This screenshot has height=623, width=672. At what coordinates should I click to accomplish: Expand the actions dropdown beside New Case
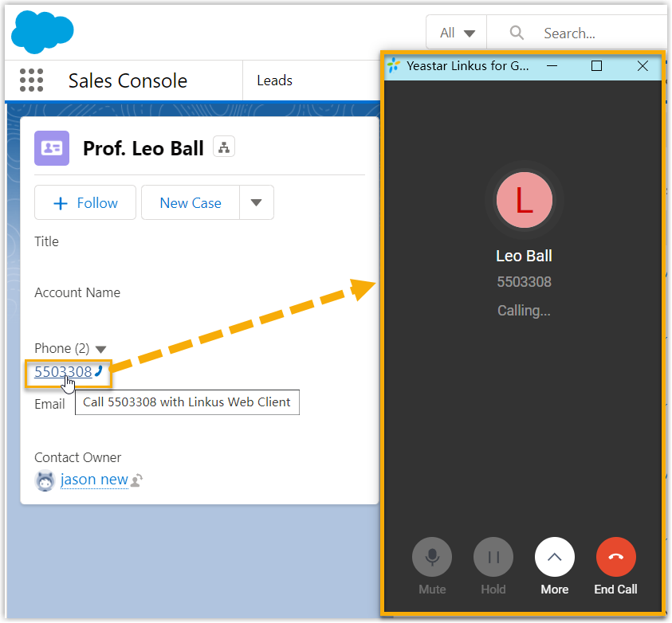pyautogui.click(x=256, y=202)
